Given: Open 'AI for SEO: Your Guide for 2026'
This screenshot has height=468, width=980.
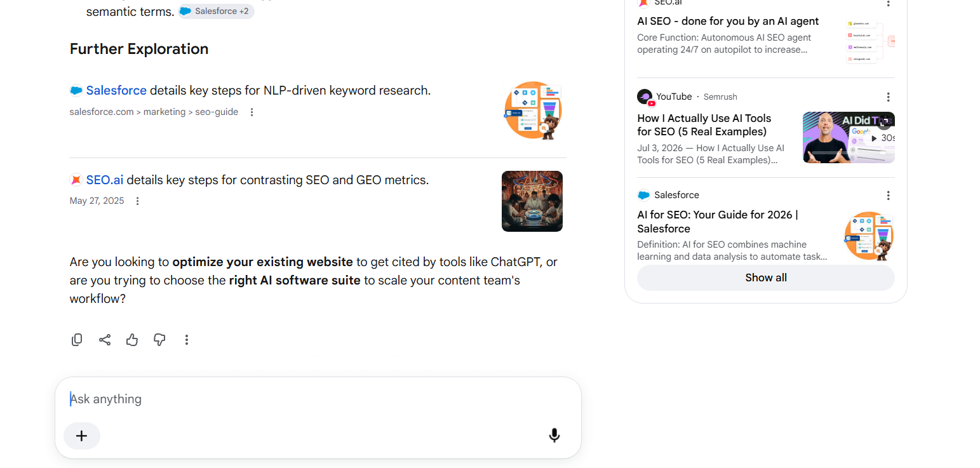Looking at the screenshot, I should (x=718, y=222).
